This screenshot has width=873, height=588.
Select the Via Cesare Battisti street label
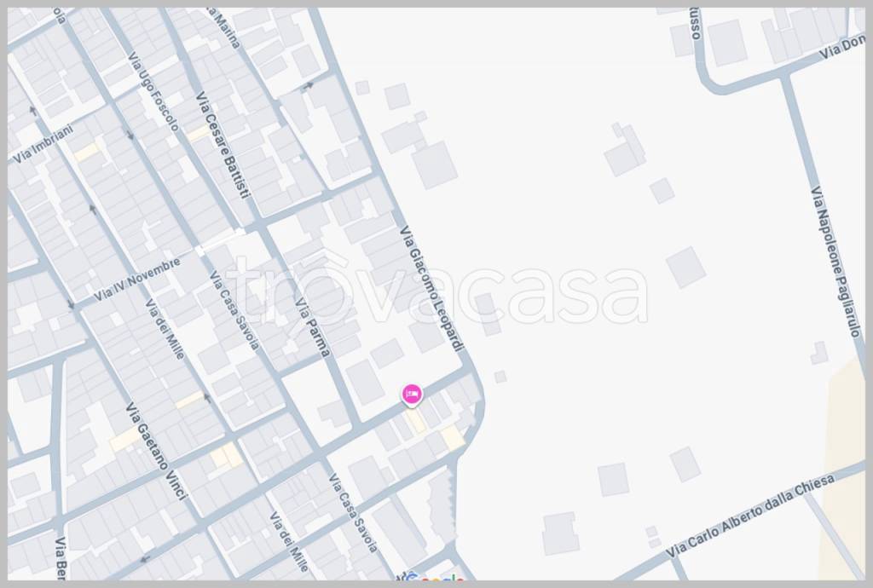[223, 145]
